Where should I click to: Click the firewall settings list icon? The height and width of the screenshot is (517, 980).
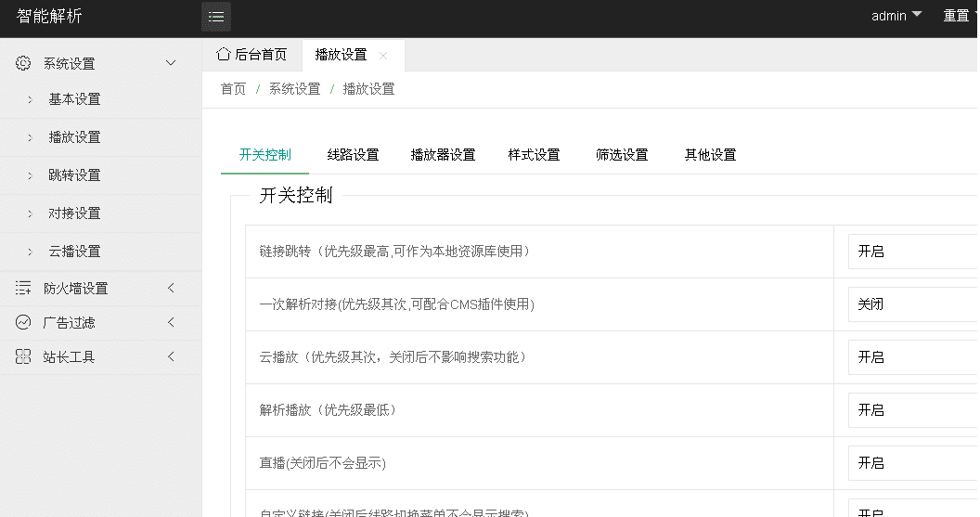tap(23, 289)
